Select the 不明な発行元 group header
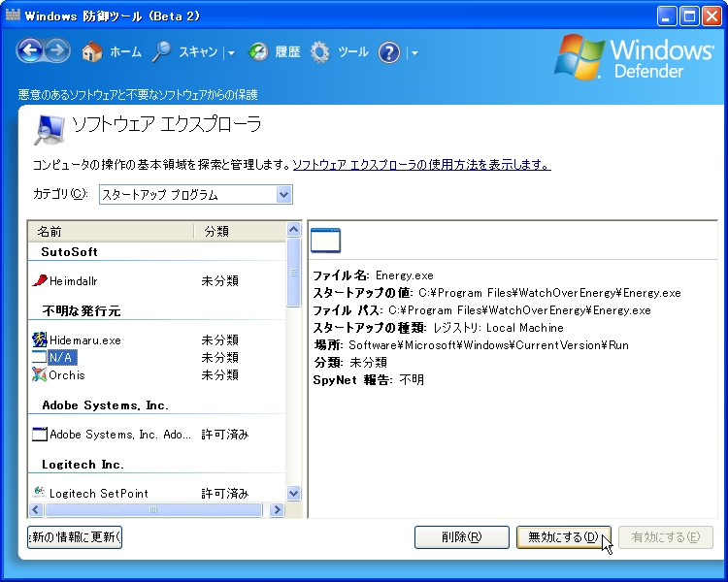This screenshot has height=582, width=728. [x=82, y=310]
